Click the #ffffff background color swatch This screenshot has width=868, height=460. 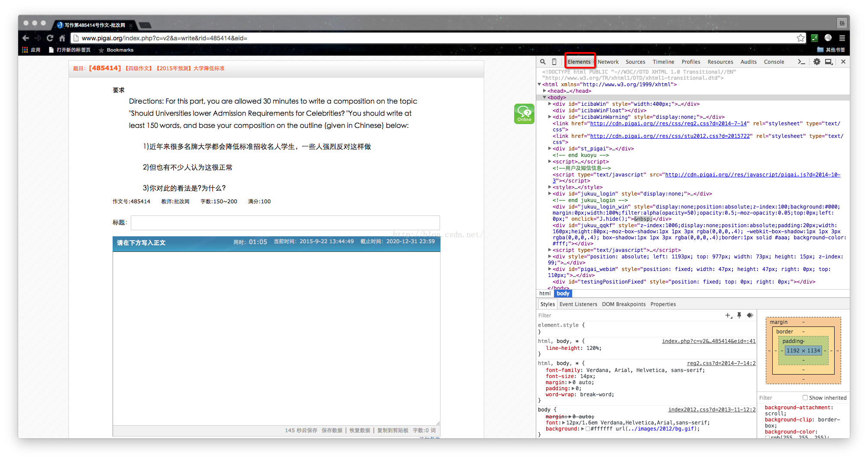coord(588,429)
